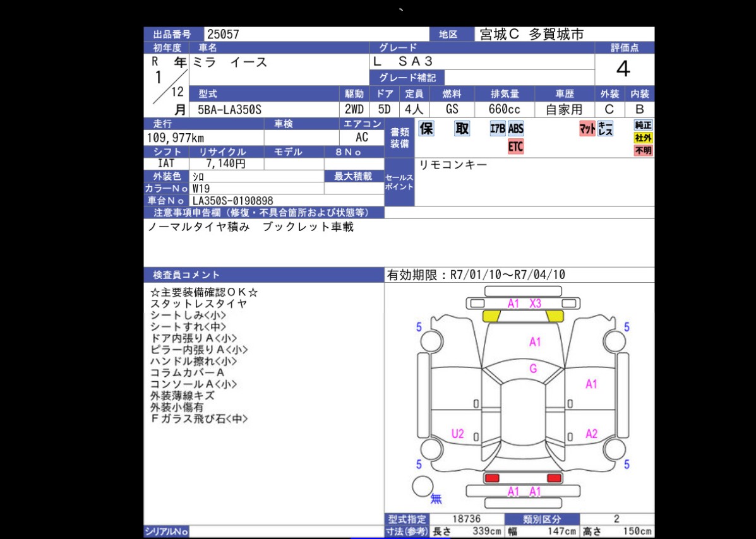The image size is (756, 539).
Task: Select comment 外装小傷有
Action: click(176, 408)
